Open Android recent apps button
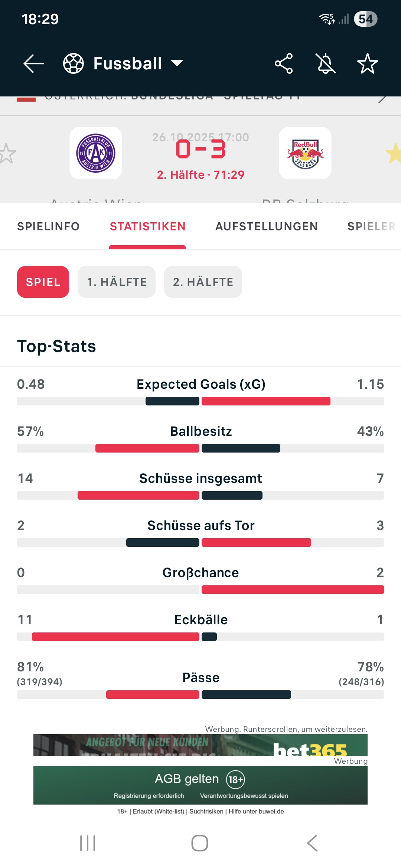401x868 pixels. point(88,843)
